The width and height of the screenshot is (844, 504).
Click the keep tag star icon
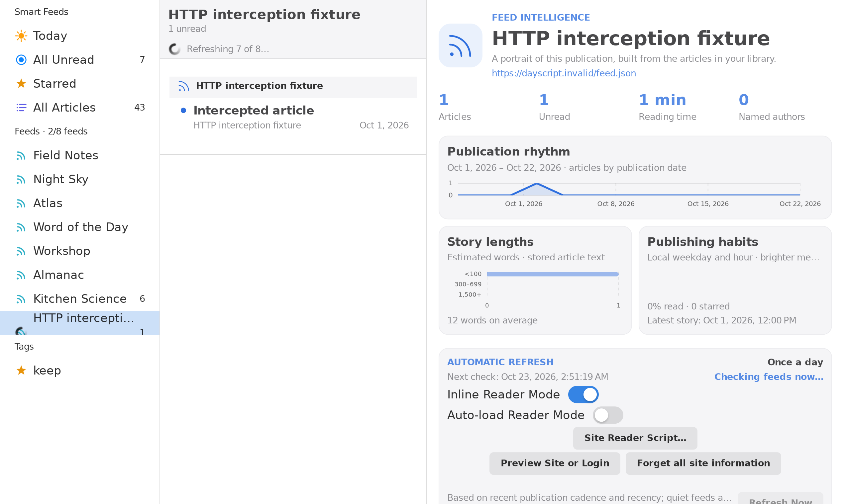pyautogui.click(x=21, y=370)
